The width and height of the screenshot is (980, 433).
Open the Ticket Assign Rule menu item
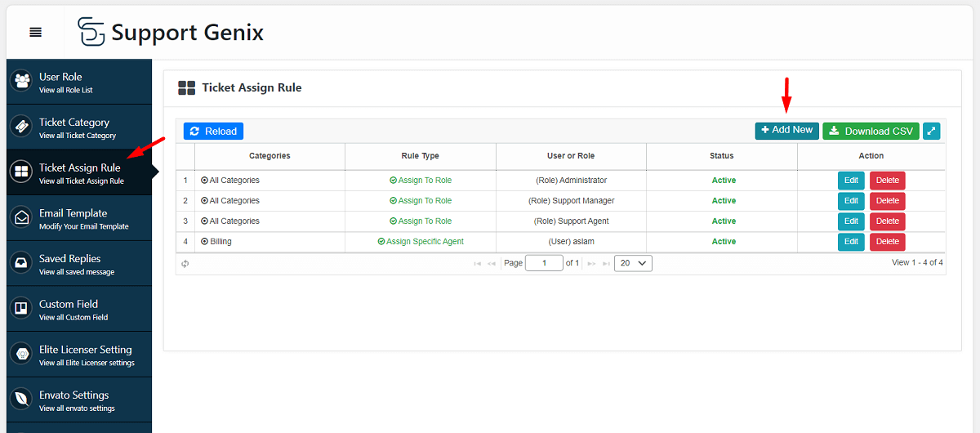[x=79, y=172]
